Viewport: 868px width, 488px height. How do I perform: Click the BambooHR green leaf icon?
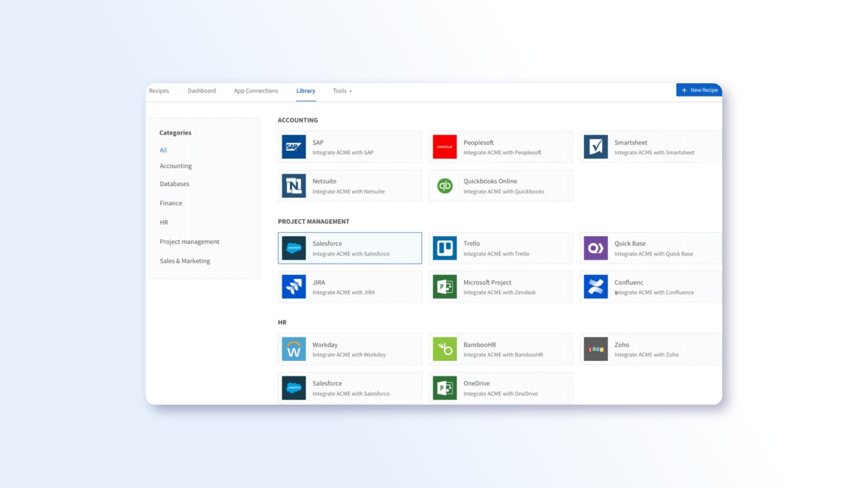click(444, 349)
